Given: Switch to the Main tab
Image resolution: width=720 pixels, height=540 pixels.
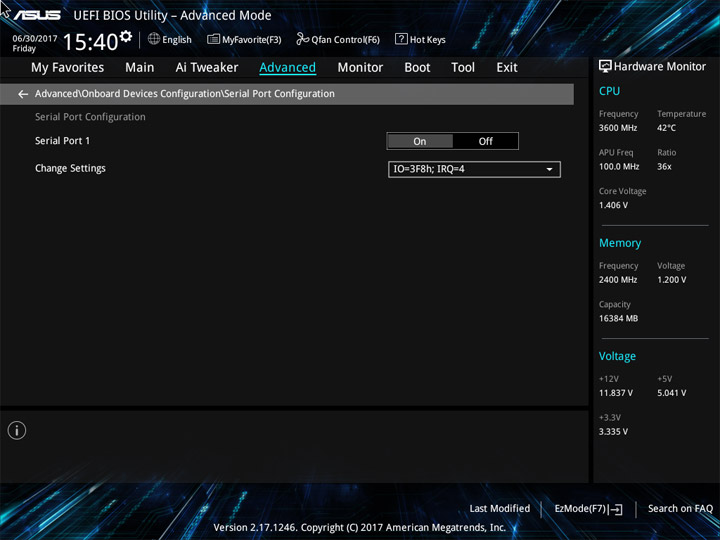Looking at the screenshot, I should 140,68.
